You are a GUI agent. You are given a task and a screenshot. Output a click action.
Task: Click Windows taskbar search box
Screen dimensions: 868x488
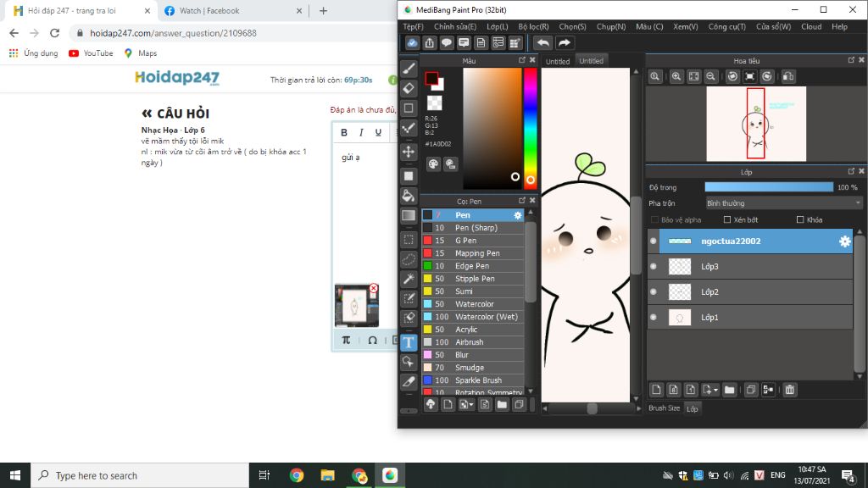[140, 476]
